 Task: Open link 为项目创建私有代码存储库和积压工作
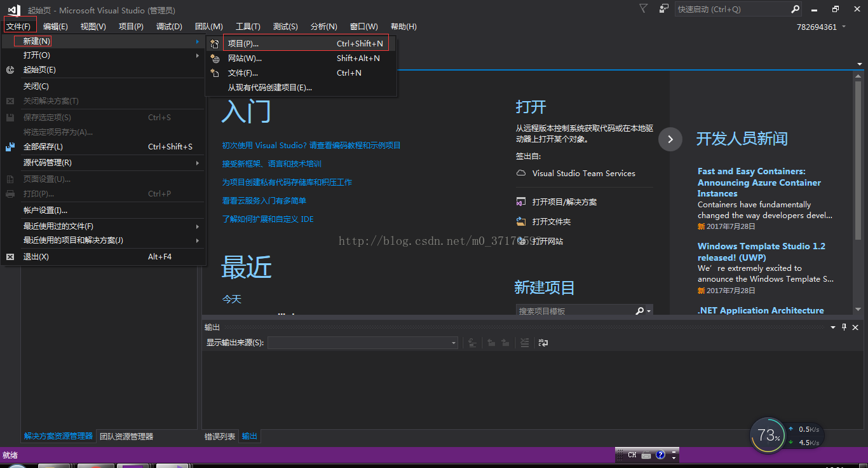[287, 182]
